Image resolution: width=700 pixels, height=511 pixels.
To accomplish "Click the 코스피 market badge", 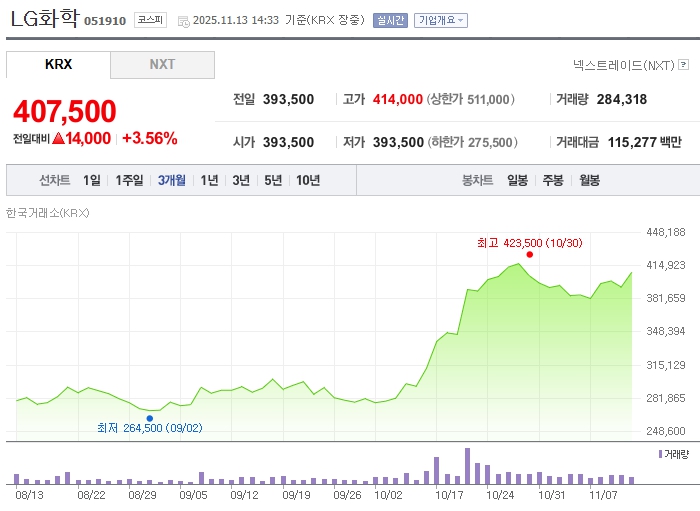I will point(150,20).
